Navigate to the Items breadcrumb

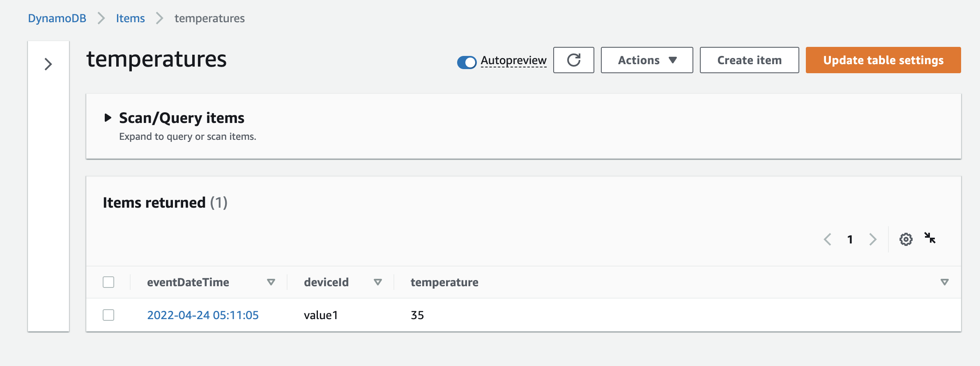[x=130, y=18]
